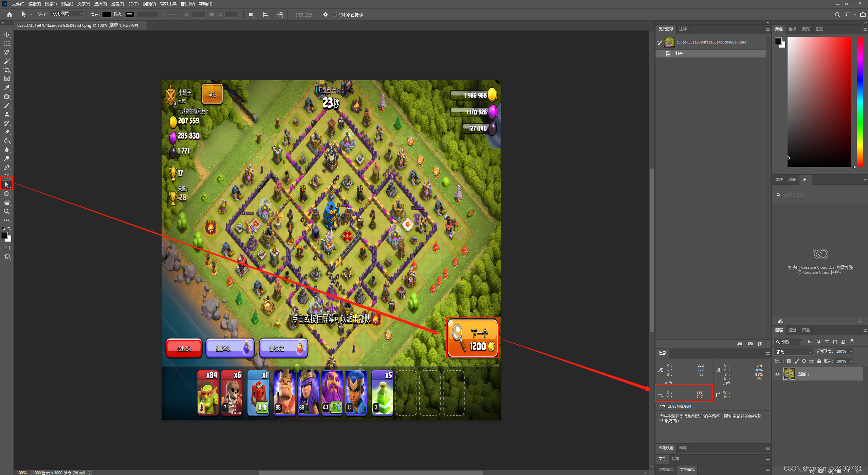The image size is (868, 475).
Task: Switch to the 通道 tab
Action: pos(792,330)
